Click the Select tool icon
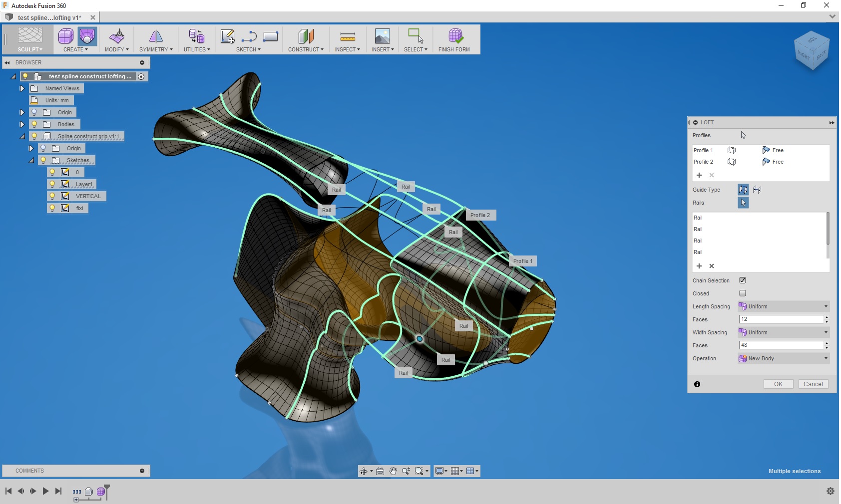The image size is (841, 504). pyautogui.click(x=416, y=36)
